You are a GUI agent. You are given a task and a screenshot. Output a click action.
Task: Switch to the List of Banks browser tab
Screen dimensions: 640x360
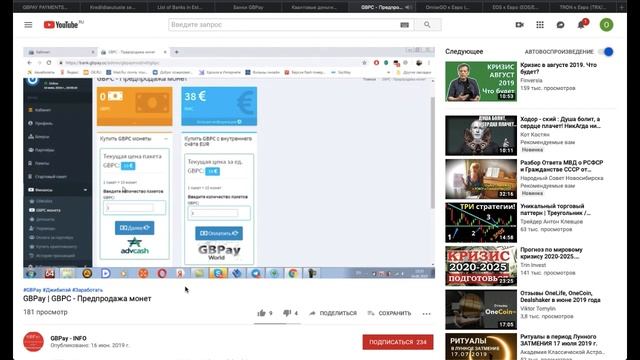(x=180, y=7)
